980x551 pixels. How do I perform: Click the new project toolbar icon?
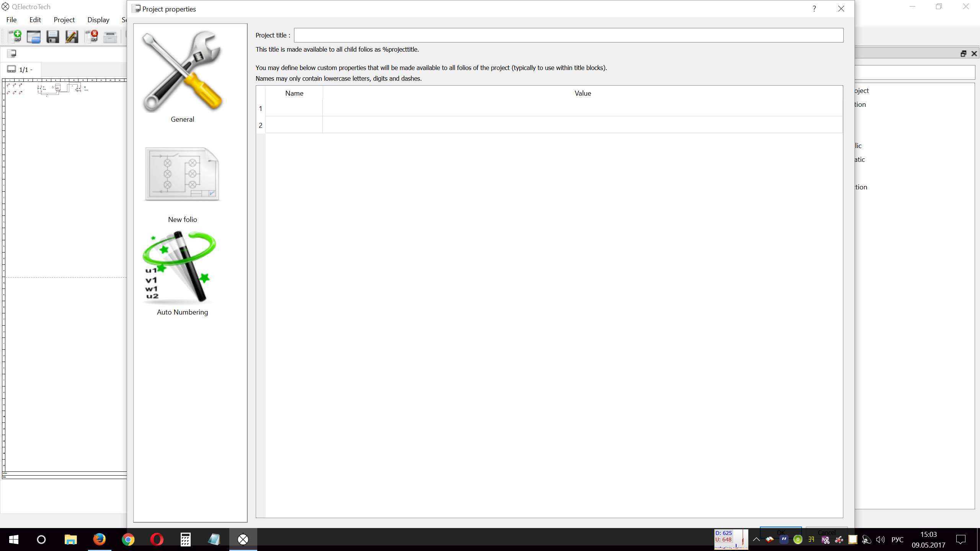click(x=15, y=37)
